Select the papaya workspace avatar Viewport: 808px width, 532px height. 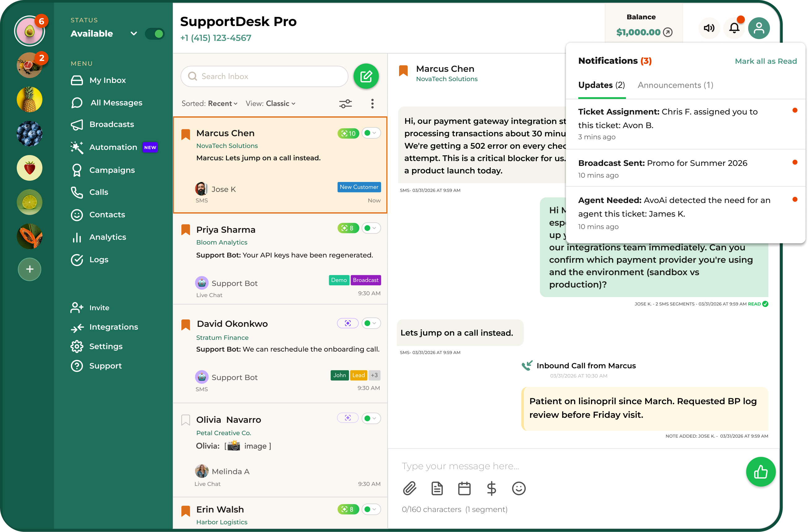29,236
